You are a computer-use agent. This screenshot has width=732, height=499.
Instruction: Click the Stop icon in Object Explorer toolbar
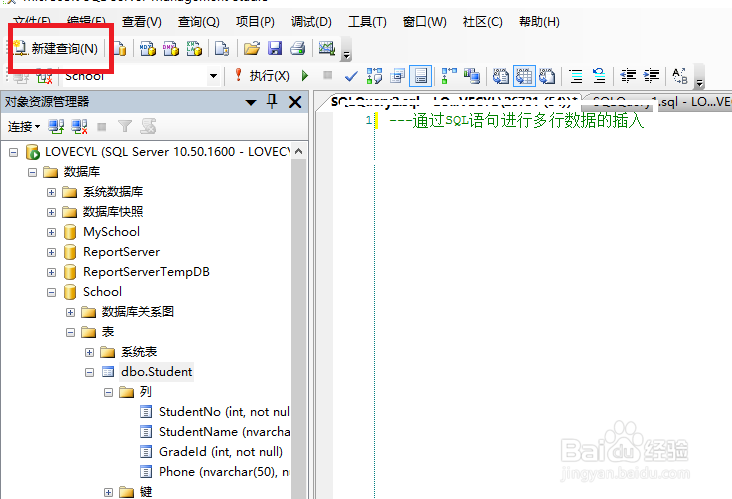102,127
